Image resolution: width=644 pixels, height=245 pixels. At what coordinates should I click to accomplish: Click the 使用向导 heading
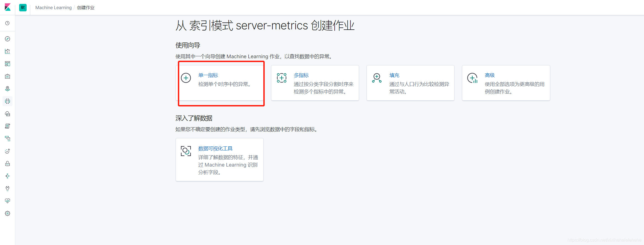coord(188,45)
